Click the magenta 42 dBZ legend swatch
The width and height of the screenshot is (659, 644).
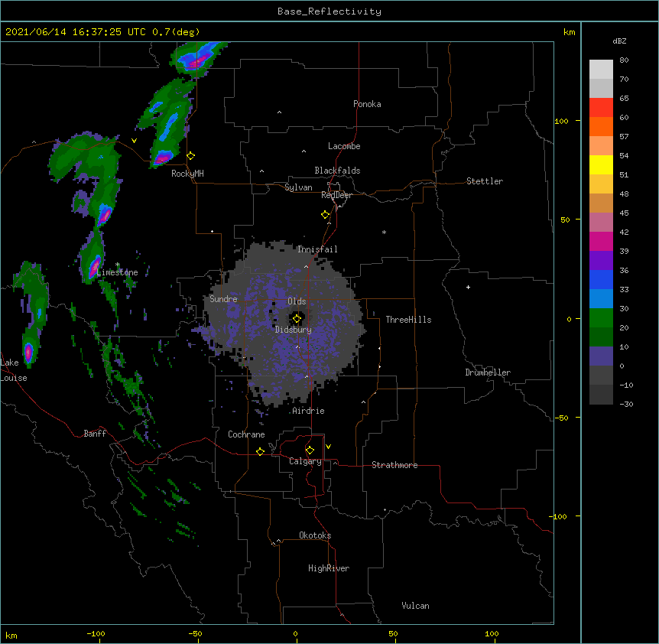click(601, 241)
